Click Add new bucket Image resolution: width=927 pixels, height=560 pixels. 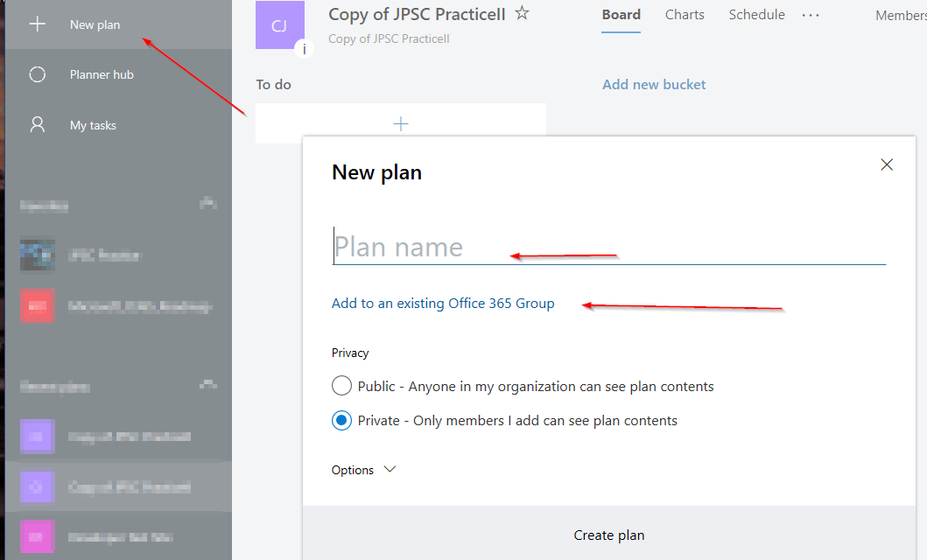click(654, 84)
